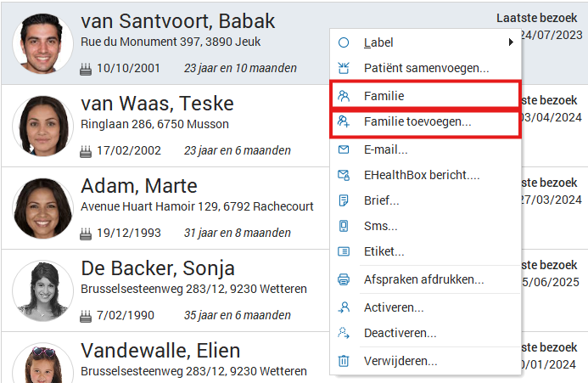Expand the Label submenu arrow
Image resolution: width=588 pixels, height=383 pixels.
(x=511, y=42)
